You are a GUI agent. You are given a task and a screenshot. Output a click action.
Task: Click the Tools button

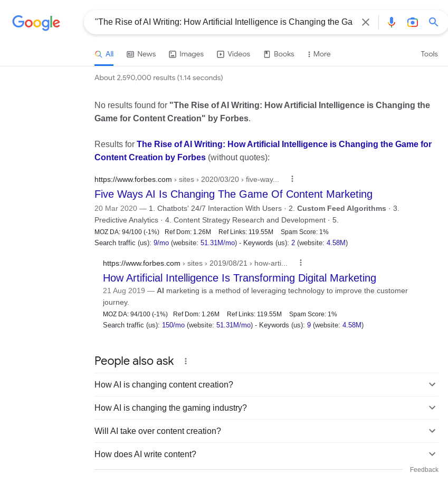[429, 54]
